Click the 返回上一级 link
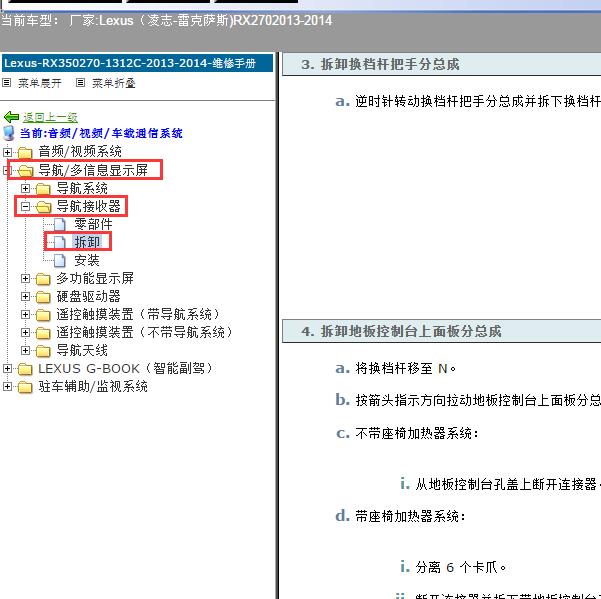 click(x=50, y=117)
